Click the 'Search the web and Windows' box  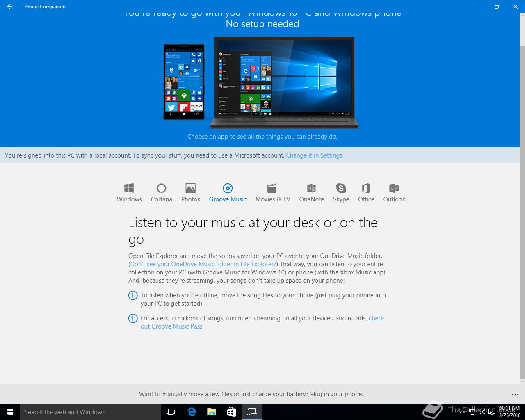click(x=90, y=412)
